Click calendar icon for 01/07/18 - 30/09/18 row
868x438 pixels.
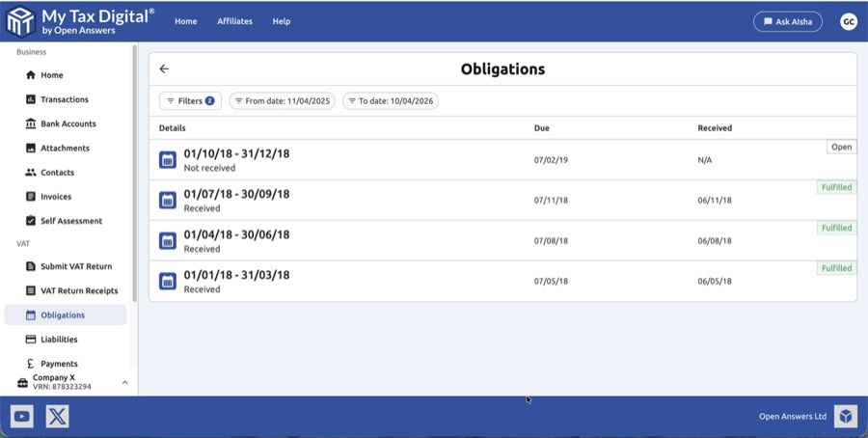click(168, 201)
